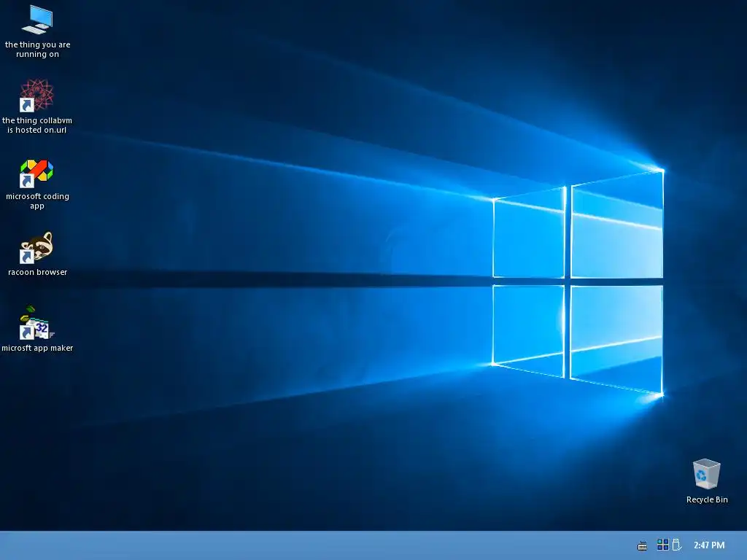Click the Safely Remove Hardware USB icon
The image size is (747, 560).
click(676, 545)
